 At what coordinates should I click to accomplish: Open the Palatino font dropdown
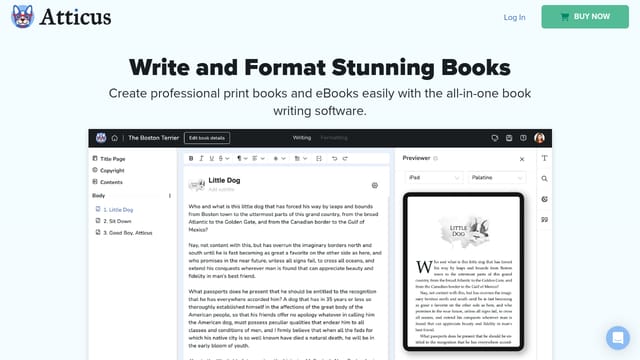tap(497, 178)
